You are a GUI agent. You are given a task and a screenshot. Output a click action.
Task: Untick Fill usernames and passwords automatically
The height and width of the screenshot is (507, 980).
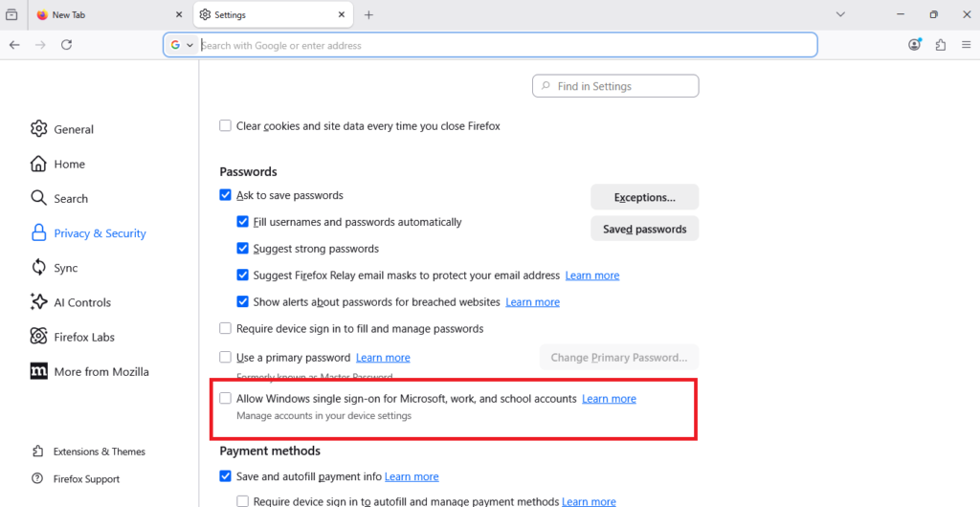[242, 222]
